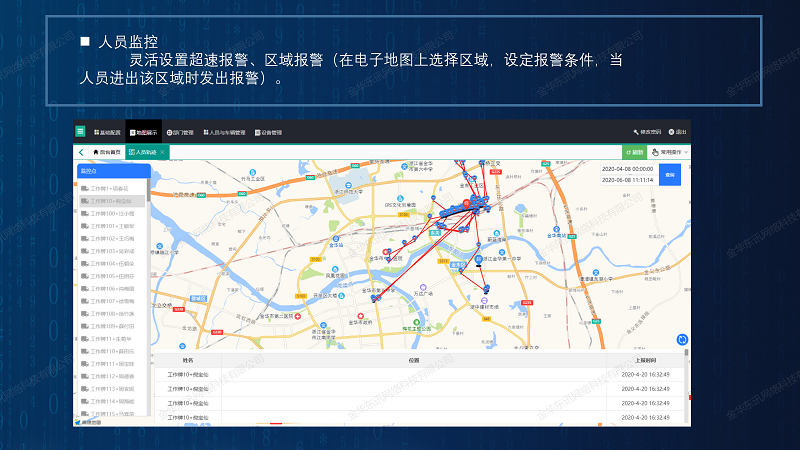Image resolution: width=800 pixels, height=450 pixels.
Task: Click the end date field 2020-06-08
Action: [628, 180]
